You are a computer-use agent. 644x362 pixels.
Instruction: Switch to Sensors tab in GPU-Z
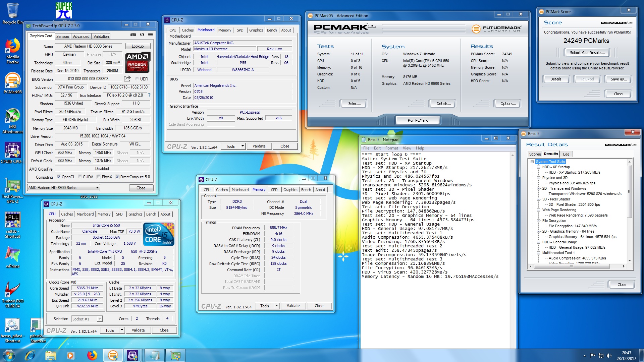(x=62, y=37)
